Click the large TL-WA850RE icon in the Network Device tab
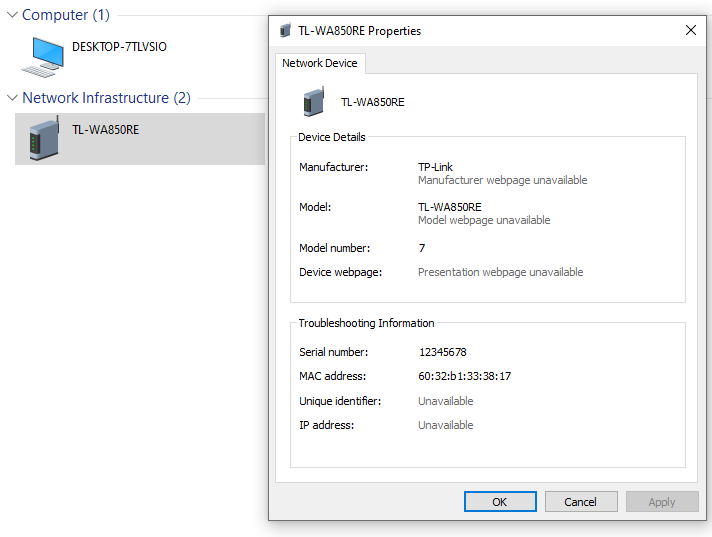The height and width of the screenshot is (537, 712). 314,101
